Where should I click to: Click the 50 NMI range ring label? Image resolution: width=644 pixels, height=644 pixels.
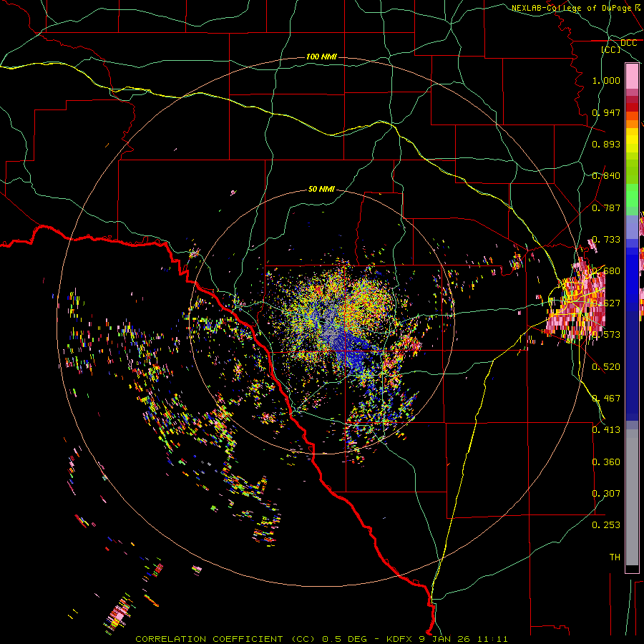321,189
